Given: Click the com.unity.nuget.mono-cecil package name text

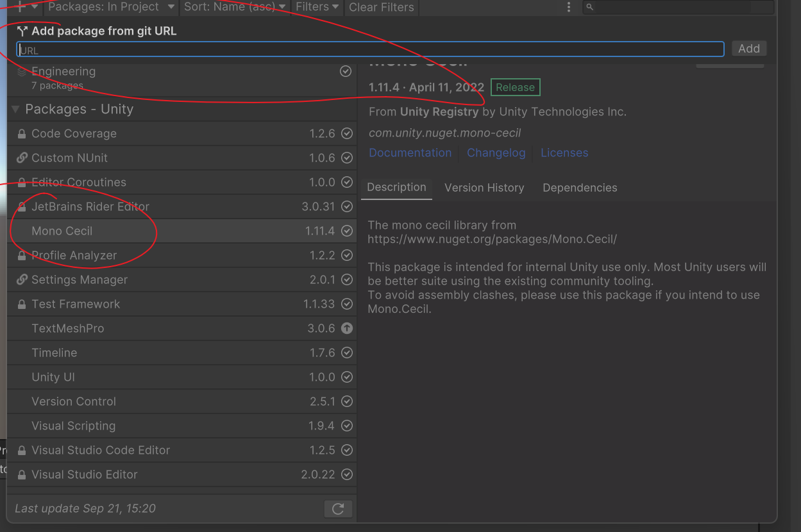Looking at the screenshot, I should click(x=444, y=133).
